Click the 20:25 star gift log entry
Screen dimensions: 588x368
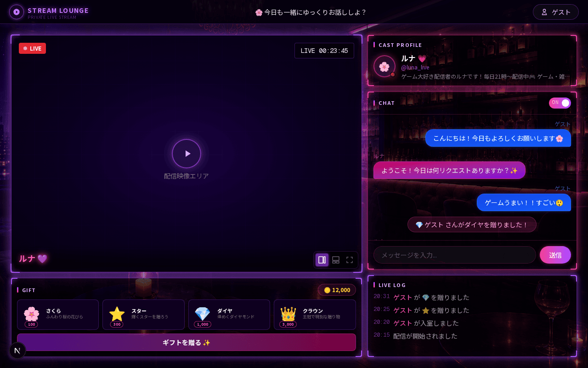point(472,310)
